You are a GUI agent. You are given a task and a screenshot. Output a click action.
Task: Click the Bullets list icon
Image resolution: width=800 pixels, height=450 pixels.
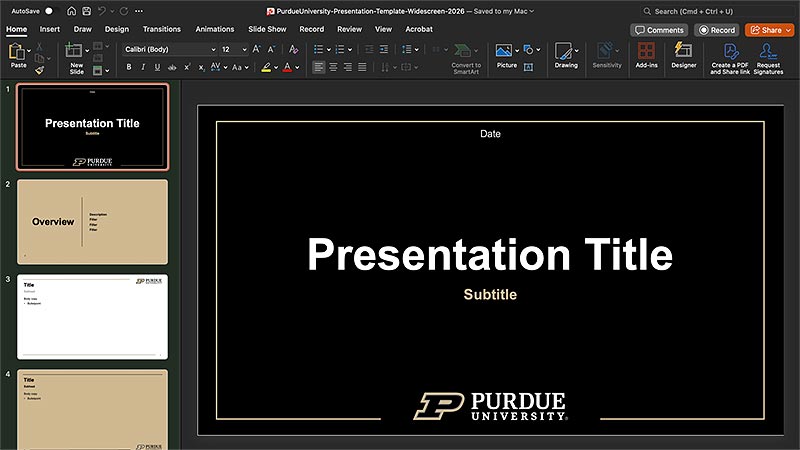pos(318,49)
